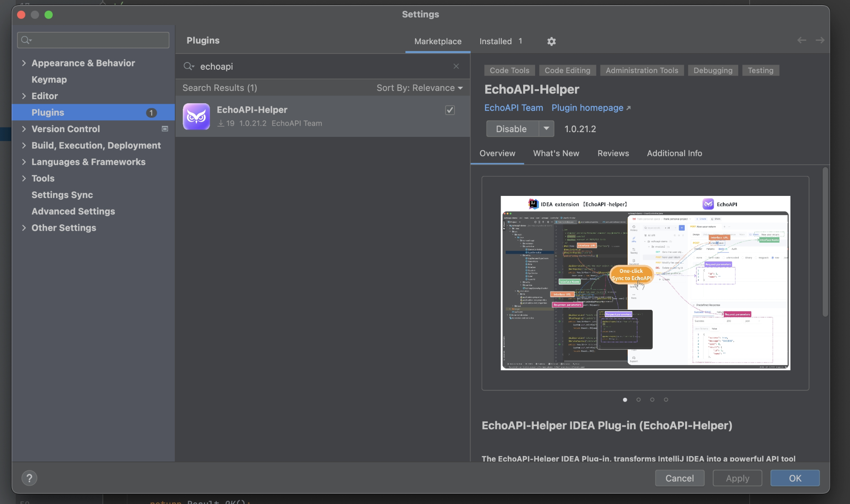Click the Testing tag
Image resolution: width=850 pixels, height=504 pixels.
pos(760,71)
